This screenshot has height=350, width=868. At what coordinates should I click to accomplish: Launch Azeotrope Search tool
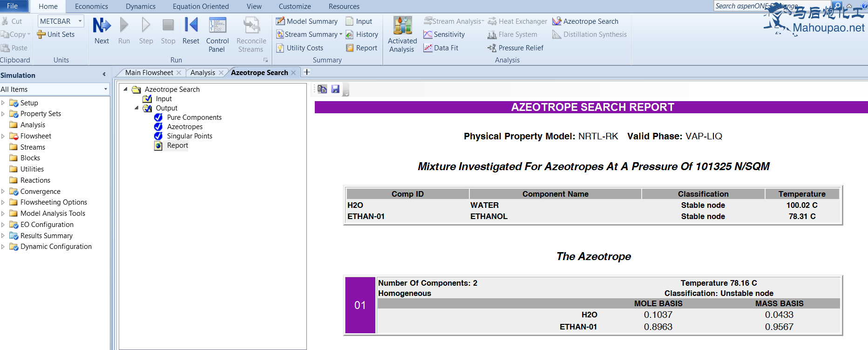585,21
